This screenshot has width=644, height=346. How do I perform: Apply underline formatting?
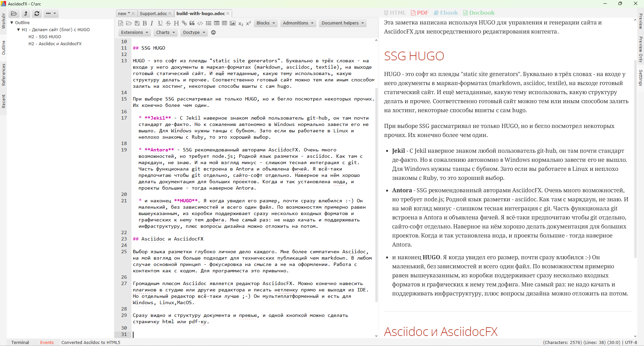160,23
